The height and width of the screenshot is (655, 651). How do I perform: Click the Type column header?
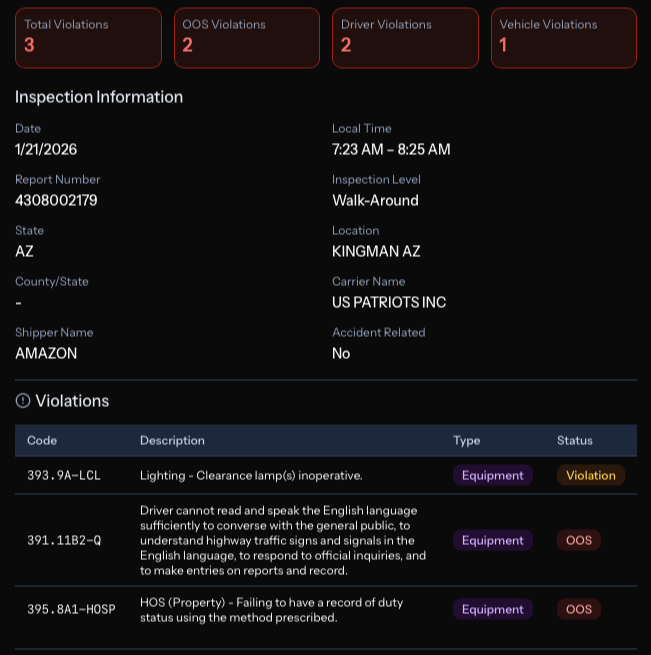[467, 440]
